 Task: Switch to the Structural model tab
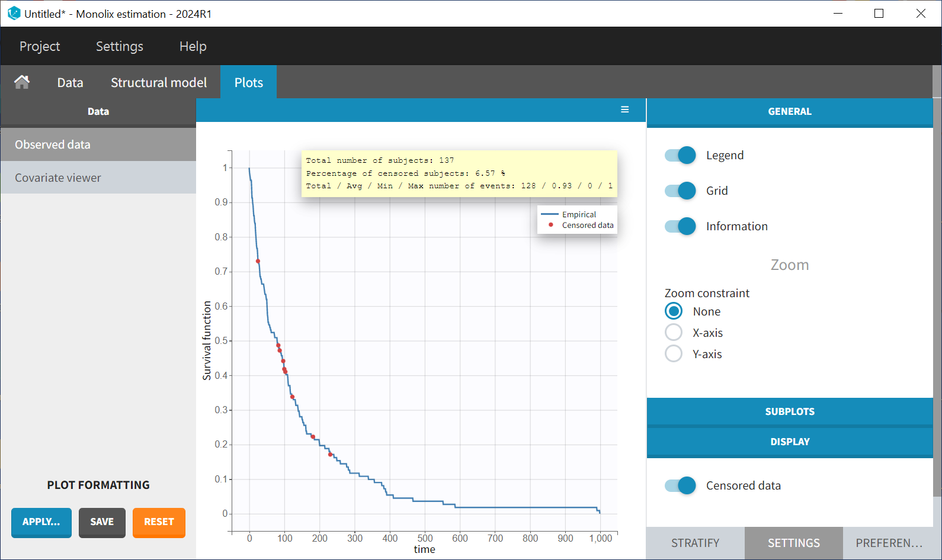pos(159,82)
